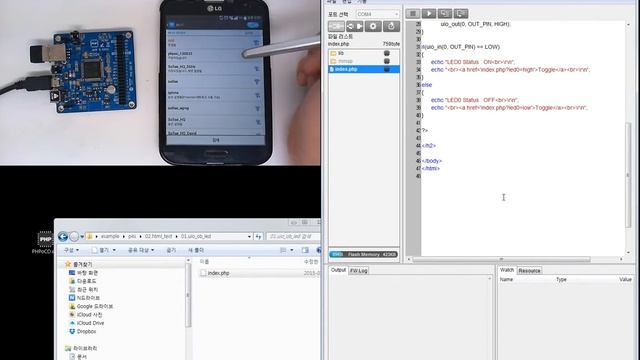Click the New folder (새 폴더) button in Explorer
This screenshot has height=360, width=640.
coord(196,250)
